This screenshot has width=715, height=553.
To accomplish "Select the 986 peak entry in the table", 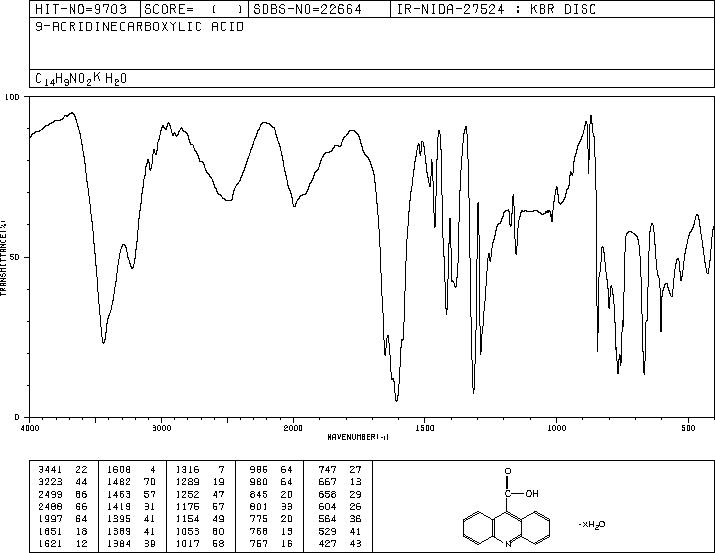I will tap(271, 470).
